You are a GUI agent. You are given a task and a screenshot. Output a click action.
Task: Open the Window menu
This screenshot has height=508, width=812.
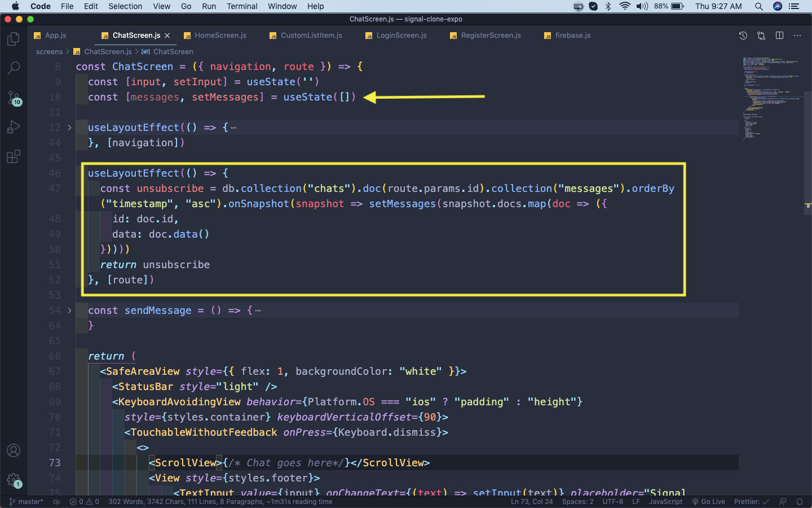pos(283,6)
